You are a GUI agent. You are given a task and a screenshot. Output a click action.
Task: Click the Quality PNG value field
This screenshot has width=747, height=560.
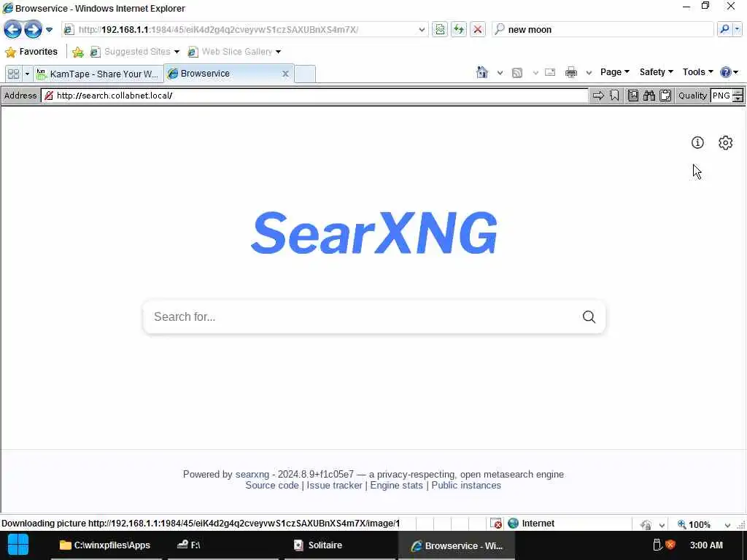coord(721,96)
